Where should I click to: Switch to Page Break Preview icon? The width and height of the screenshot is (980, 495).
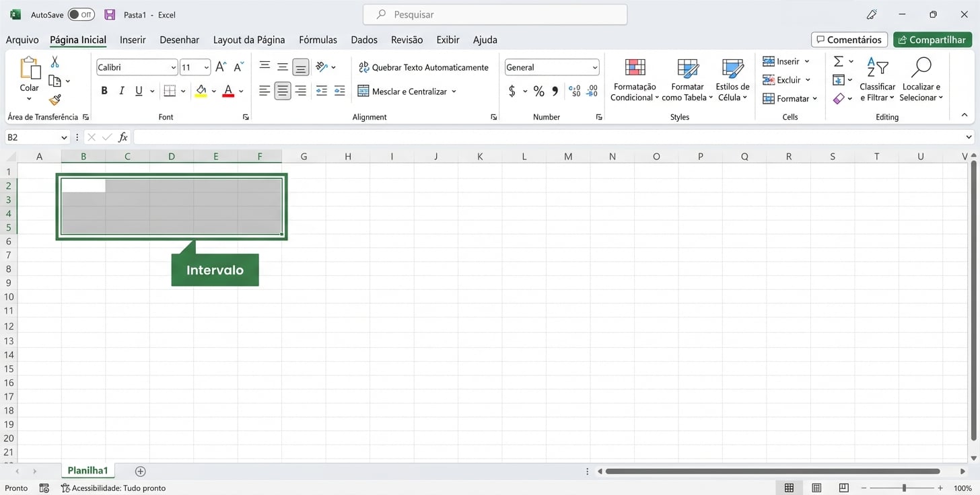(843, 488)
